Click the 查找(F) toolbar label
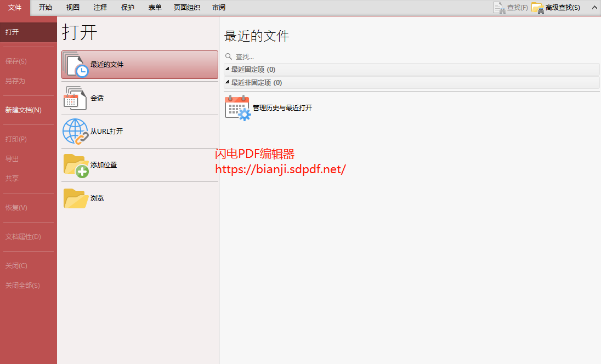 click(518, 8)
